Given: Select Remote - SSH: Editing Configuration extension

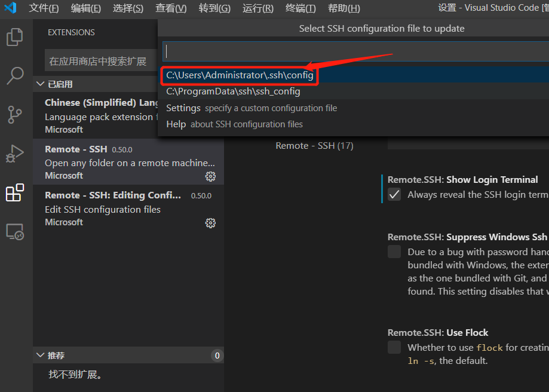Looking at the screenshot, I should tap(128, 208).
